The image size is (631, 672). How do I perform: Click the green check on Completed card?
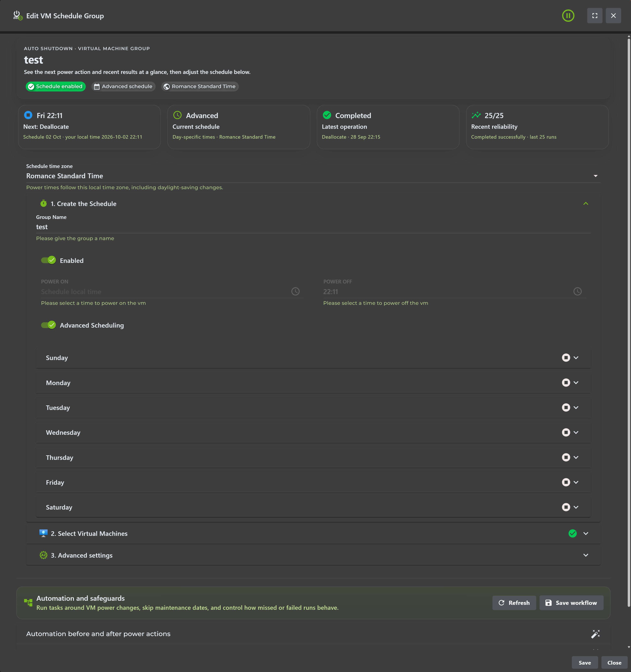coord(327,115)
